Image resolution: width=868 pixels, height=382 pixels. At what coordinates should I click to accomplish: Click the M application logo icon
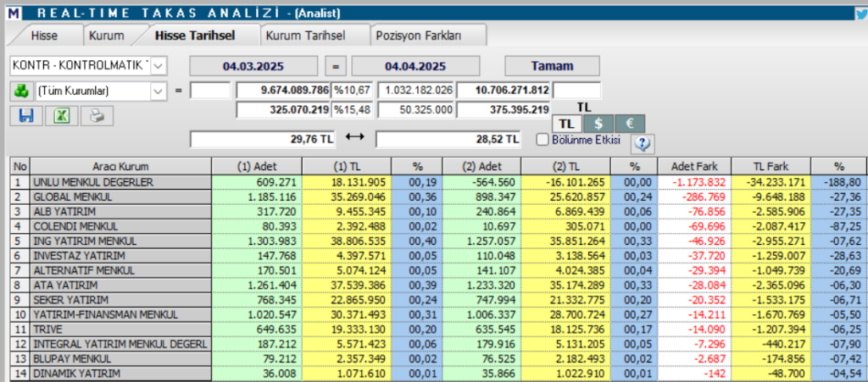(x=14, y=13)
